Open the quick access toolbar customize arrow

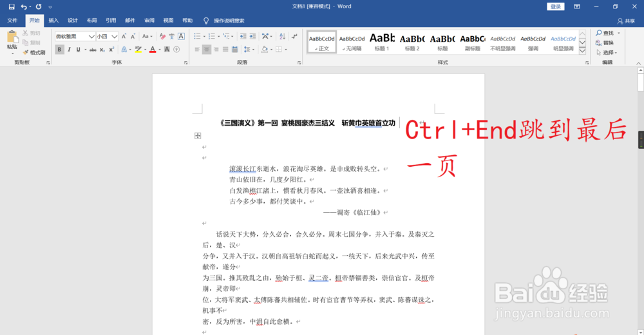coord(50,7)
